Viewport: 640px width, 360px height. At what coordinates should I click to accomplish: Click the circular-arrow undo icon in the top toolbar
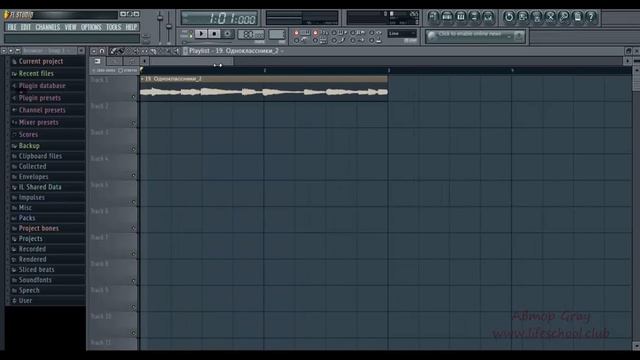coord(509,17)
